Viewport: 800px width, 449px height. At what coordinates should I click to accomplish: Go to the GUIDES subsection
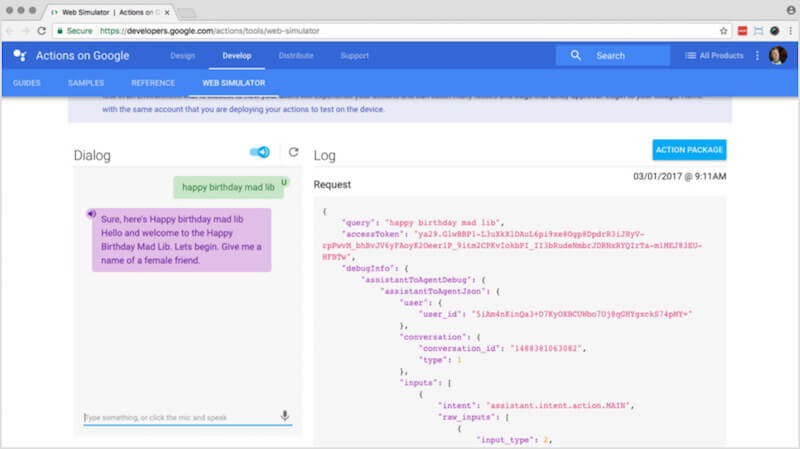coord(27,83)
